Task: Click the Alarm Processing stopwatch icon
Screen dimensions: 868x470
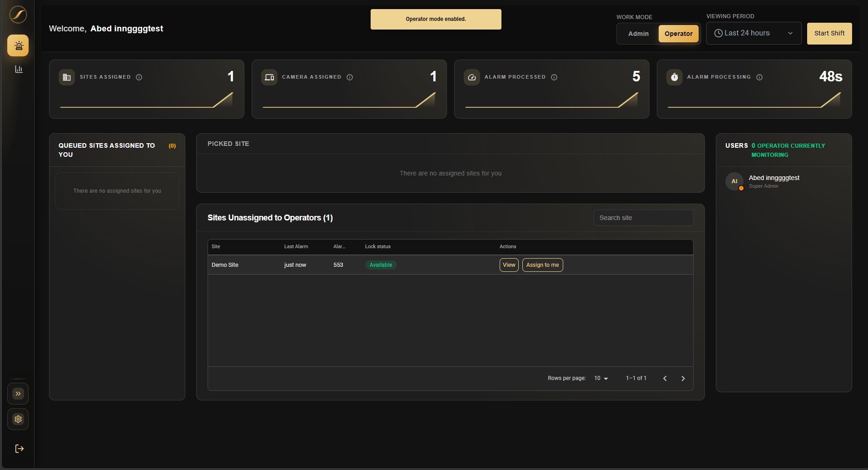Action: coord(675,77)
